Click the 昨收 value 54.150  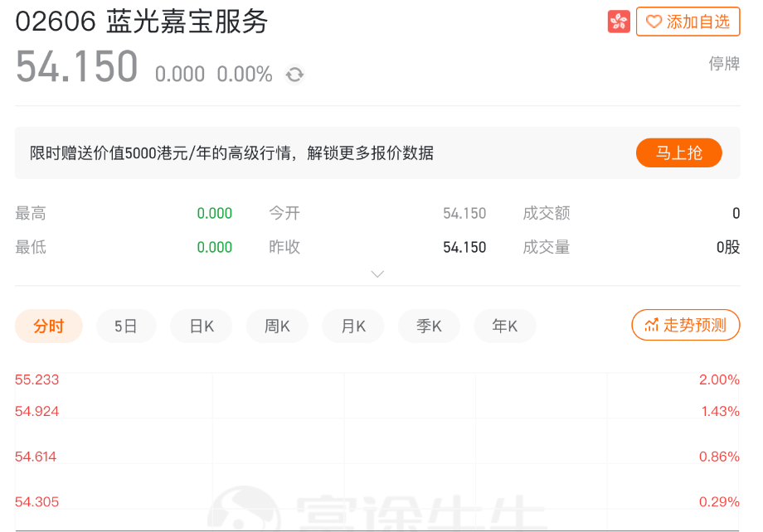pyautogui.click(x=464, y=247)
